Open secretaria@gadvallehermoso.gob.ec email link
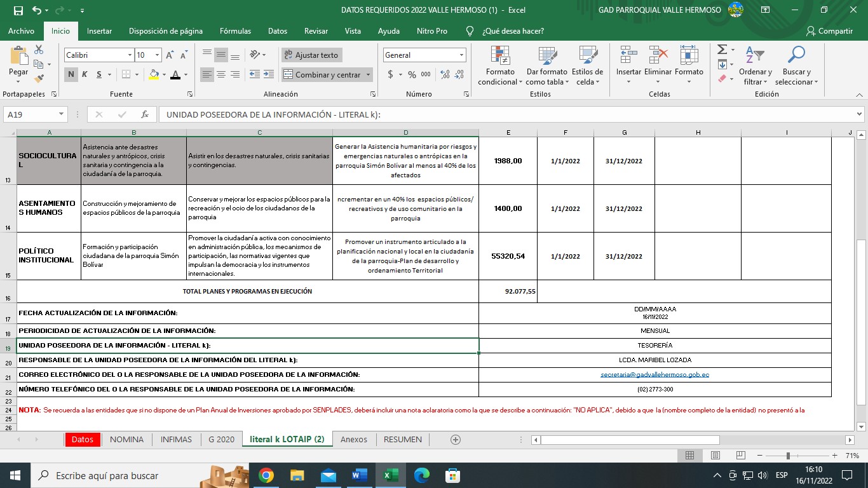The height and width of the screenshot is (488, 868). [654, 374]
